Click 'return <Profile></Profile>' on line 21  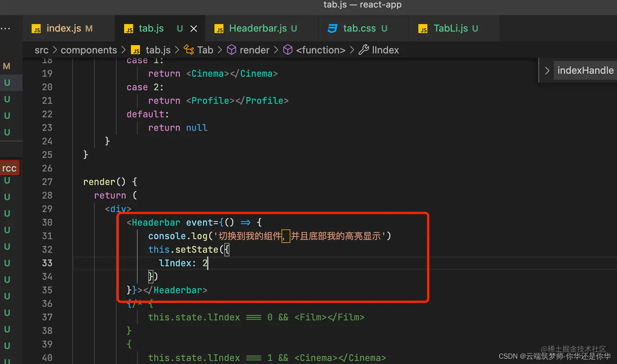click(218, 101)
